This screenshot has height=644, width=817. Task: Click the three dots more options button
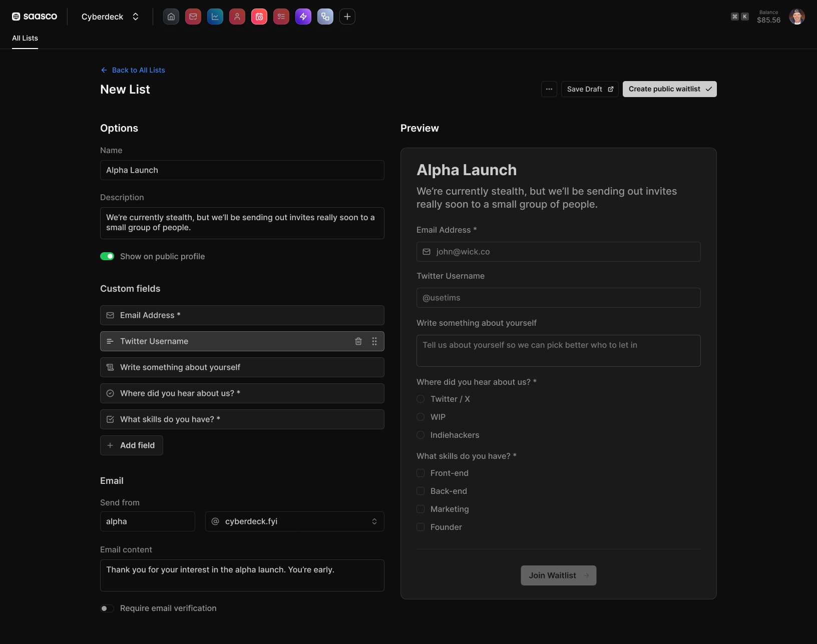pos(549,89)
